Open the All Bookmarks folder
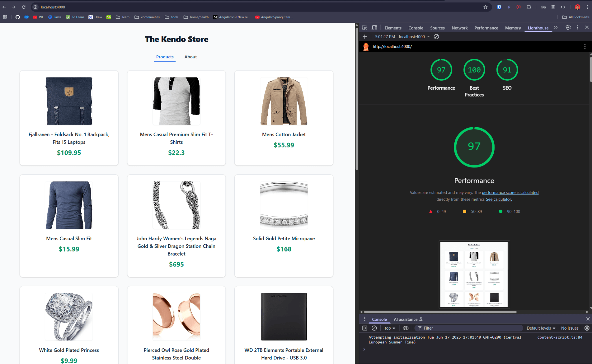The height and width of the screenshot is (364, 592). [x=576, y=17]
